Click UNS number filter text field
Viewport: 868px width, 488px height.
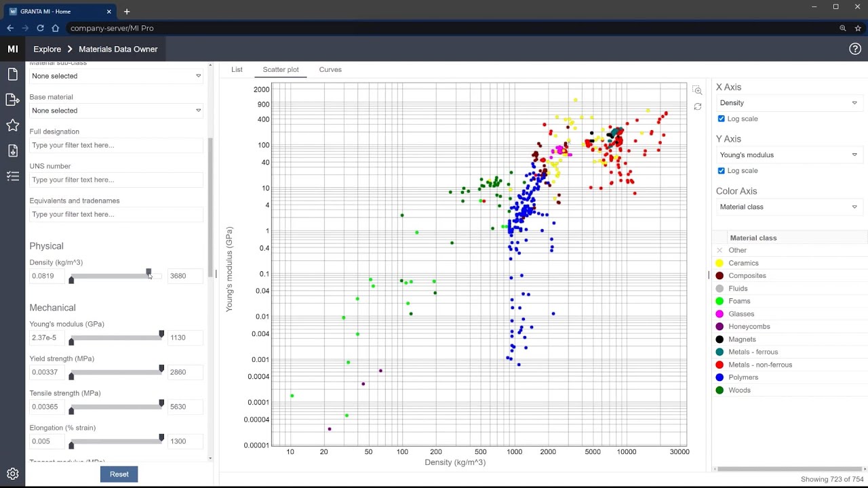tap(116, 180)
